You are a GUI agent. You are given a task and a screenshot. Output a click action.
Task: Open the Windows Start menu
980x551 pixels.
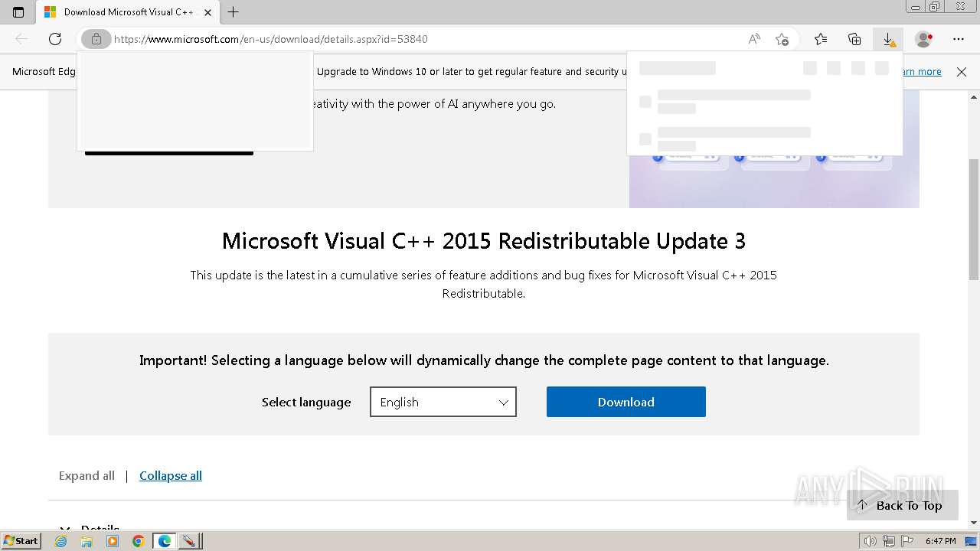(x=21, y=541)
